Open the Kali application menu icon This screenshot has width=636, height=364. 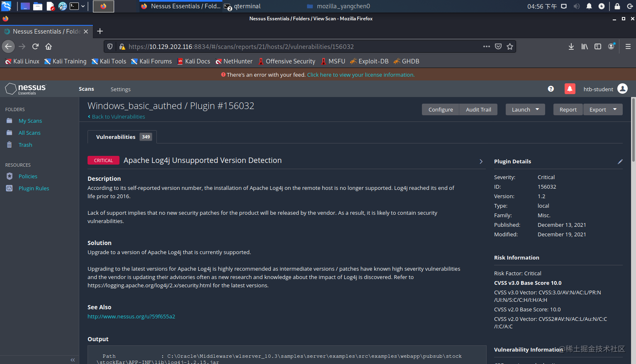pos(6,6)
